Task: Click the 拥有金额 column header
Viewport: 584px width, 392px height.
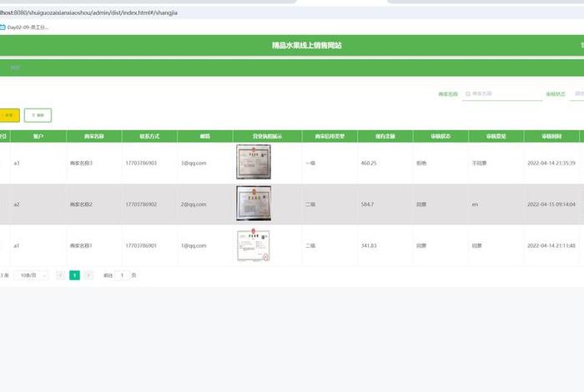Action: coord(385,136)
